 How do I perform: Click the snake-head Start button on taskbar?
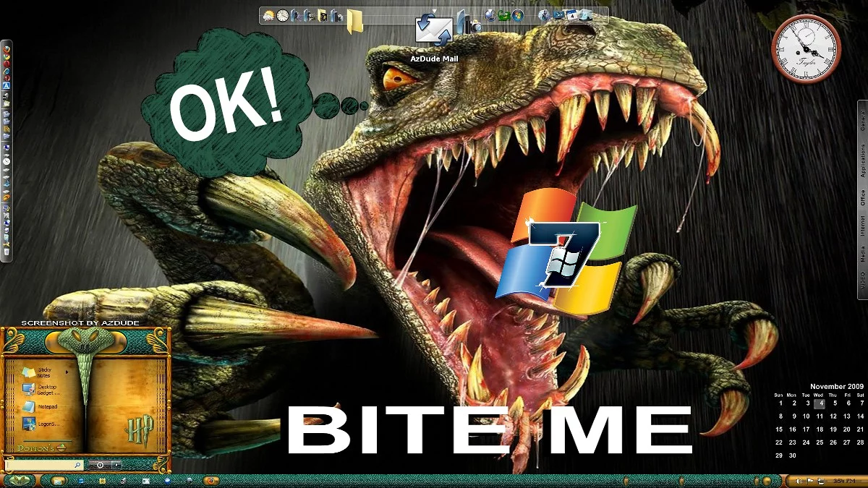20,480
